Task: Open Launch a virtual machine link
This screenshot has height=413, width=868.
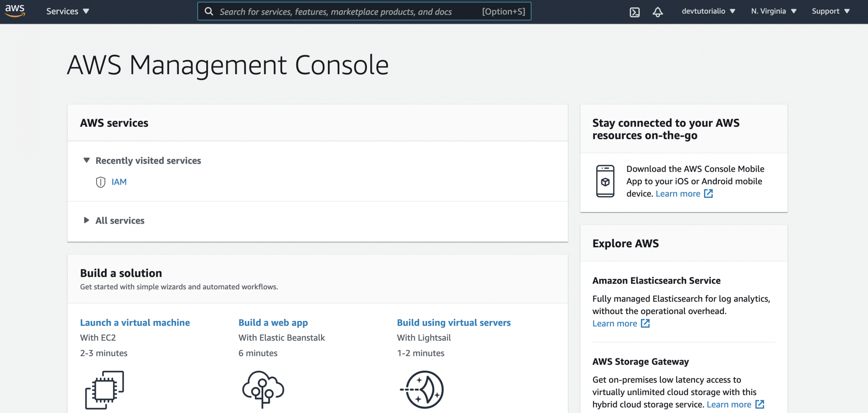Action: (135, 323)
